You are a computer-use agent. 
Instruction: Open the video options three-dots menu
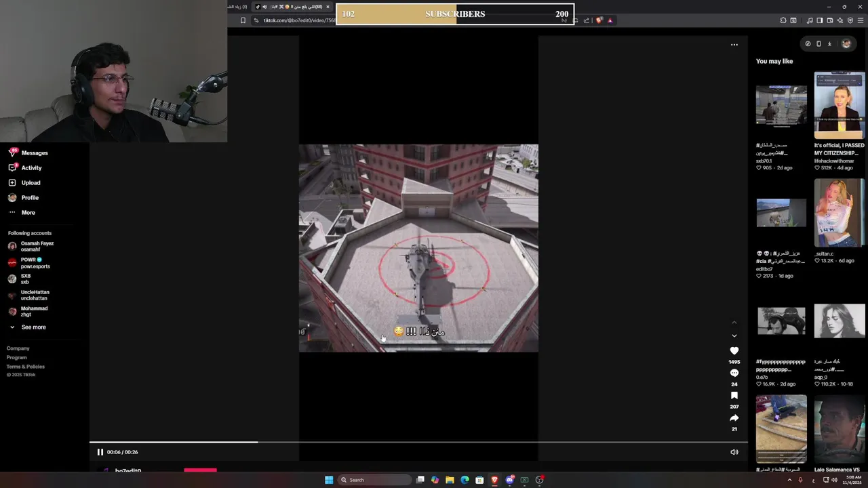734,45
